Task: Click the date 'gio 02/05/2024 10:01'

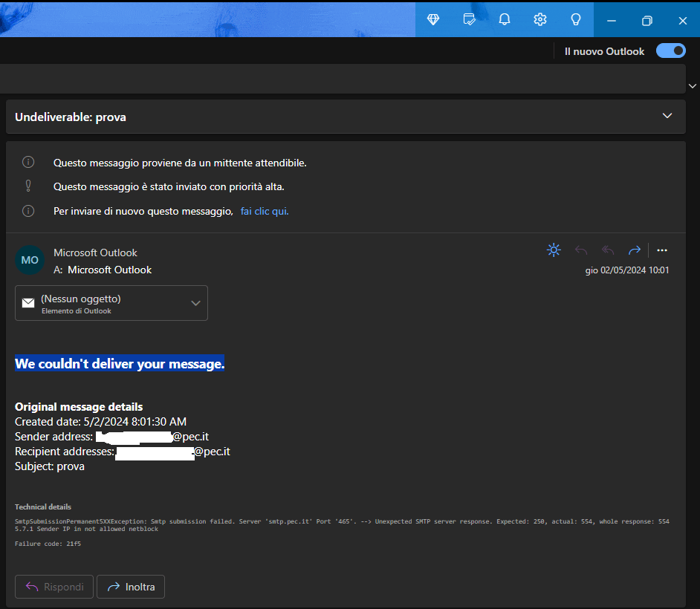Action: click(x=627, y=270)
